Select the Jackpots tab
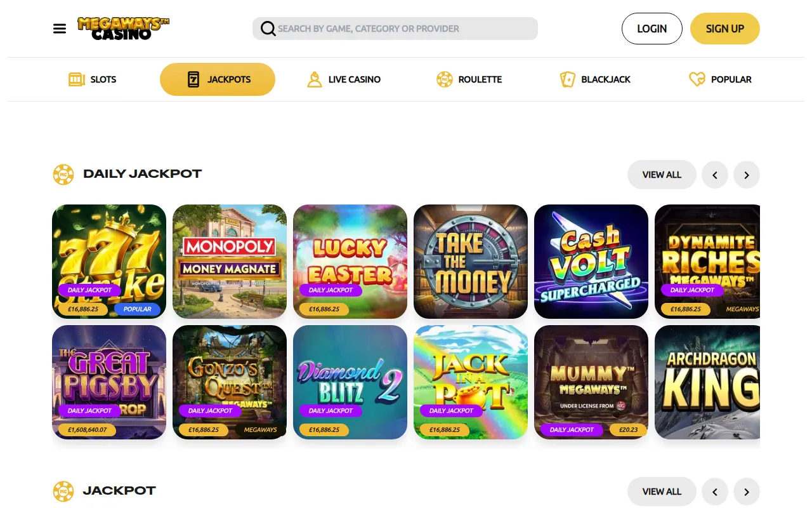 coord(218,79)
